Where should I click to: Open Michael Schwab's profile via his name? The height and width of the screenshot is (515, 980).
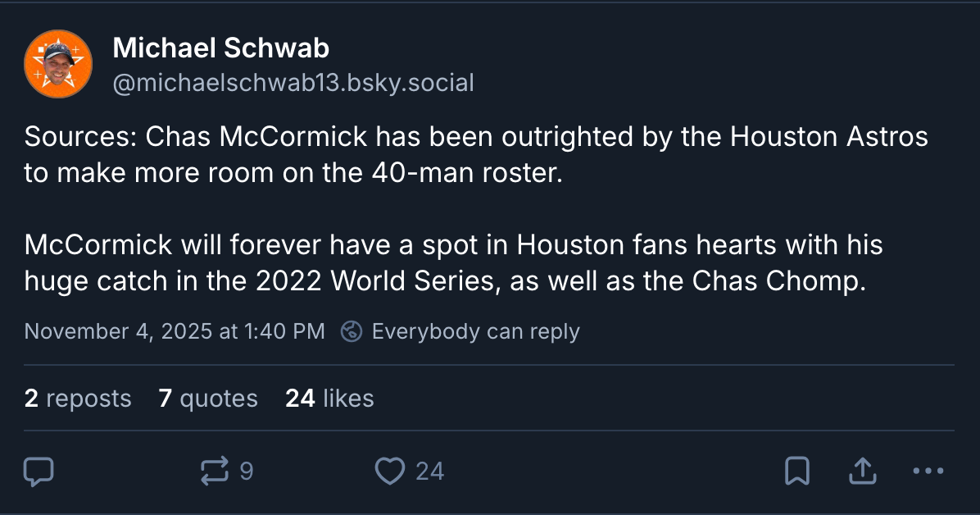click(220, 48)
